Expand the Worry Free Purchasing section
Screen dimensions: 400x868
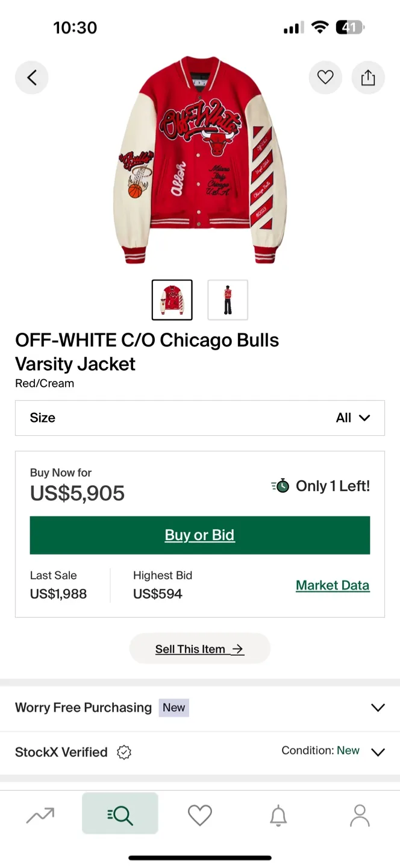pos(378,707)
